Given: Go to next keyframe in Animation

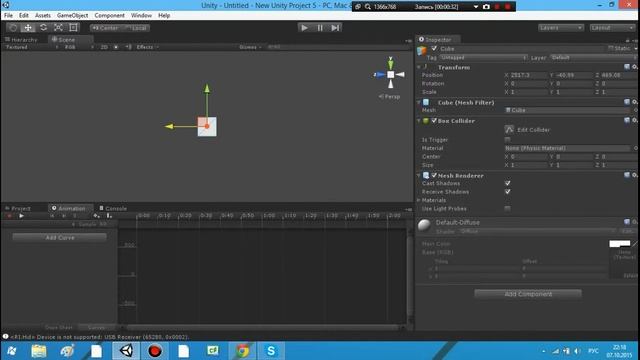Looking at the screenshot, I should pyautogui.click(x=64, y=216).
